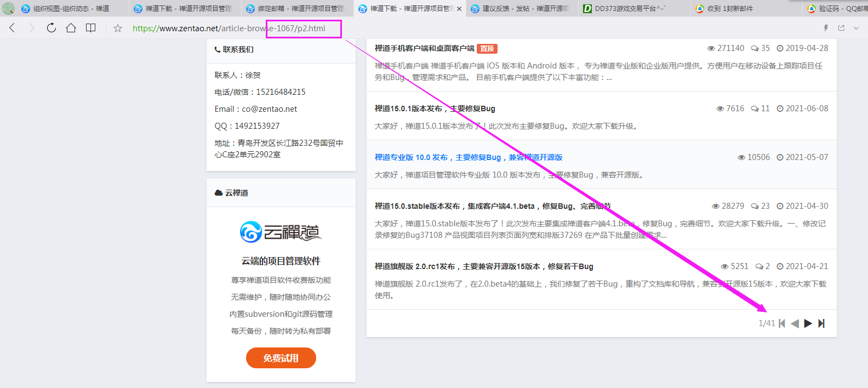The height and width of the screenshot is (388, 868).
Task: Click the cloud icon beside 云禅道 header
Action: click(x=219, y=193)
